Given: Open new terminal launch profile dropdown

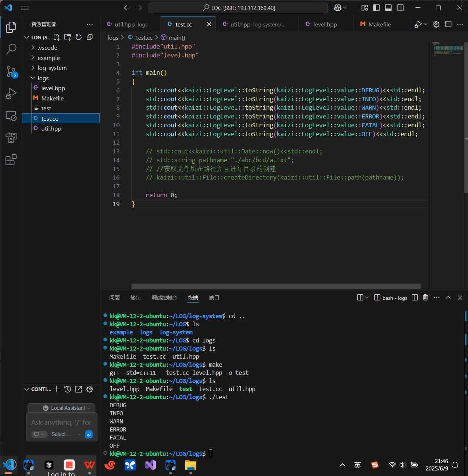Looking at the screenshot, I should point(367,298).
